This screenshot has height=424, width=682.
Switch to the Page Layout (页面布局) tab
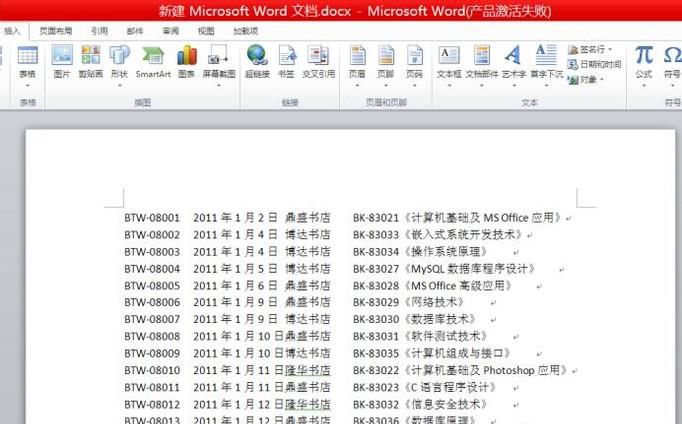click(56, 31)
